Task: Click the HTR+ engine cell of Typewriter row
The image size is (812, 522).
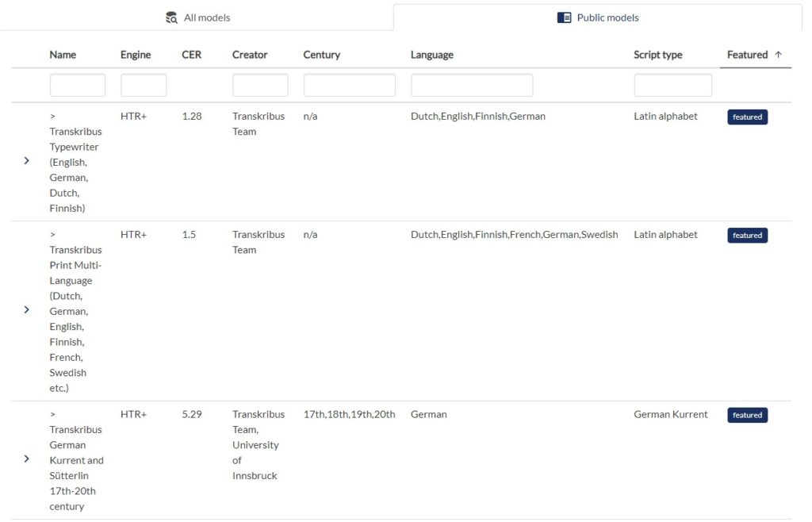Action: [x=133, y=117]
